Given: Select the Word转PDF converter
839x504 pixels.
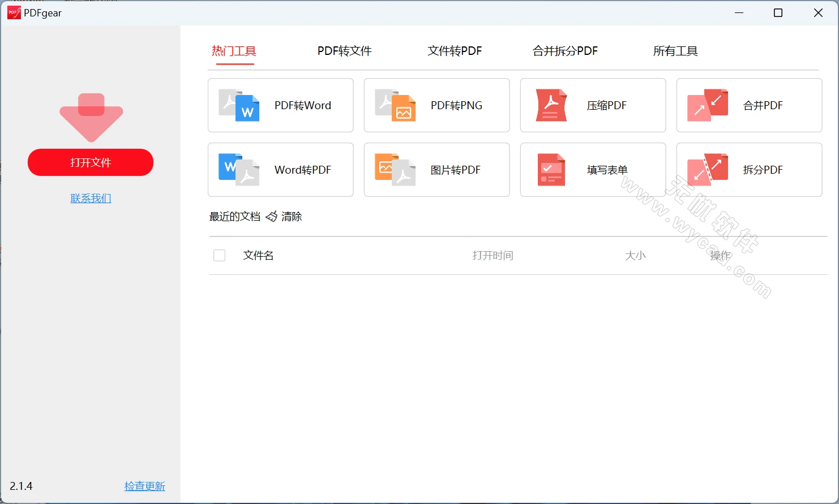Looking at the screenshot, I should pyautogui.click(x=280, y=170).
